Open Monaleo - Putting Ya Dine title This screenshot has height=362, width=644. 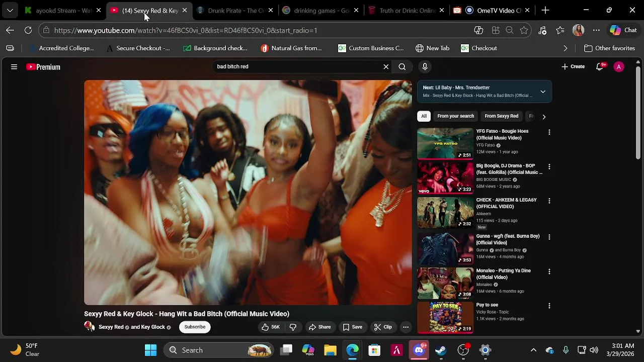point(504,274)
